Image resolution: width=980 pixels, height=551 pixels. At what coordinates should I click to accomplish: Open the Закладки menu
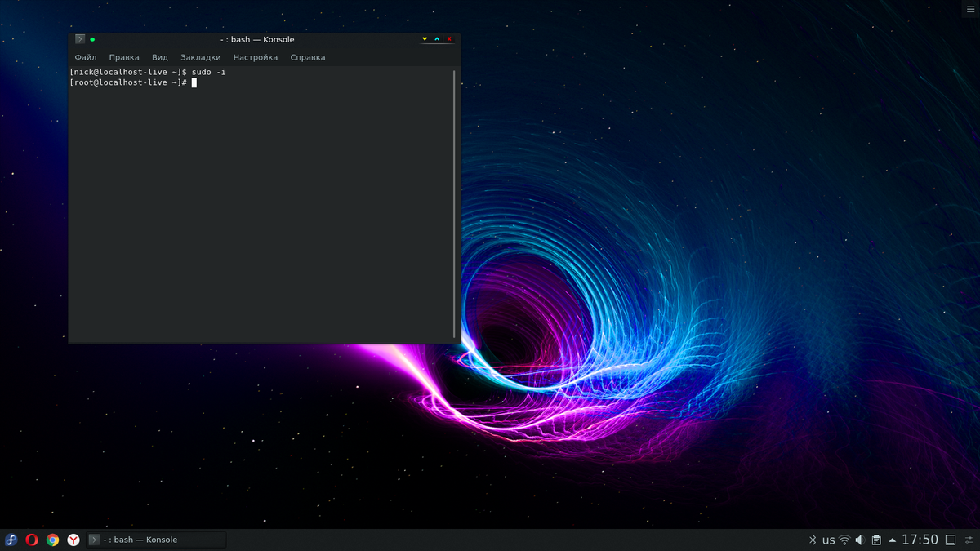(x=201, y=57)
